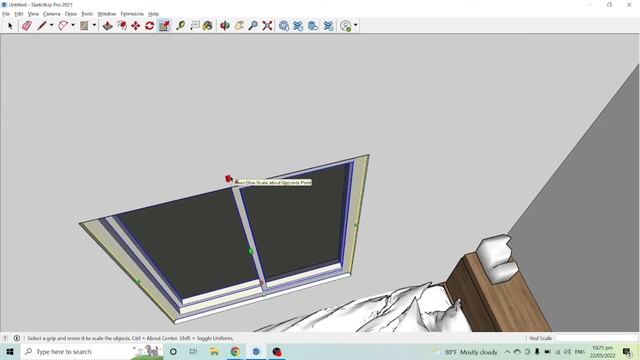Open the File menu
Screen dimensions: 640x360
(6, 14)
